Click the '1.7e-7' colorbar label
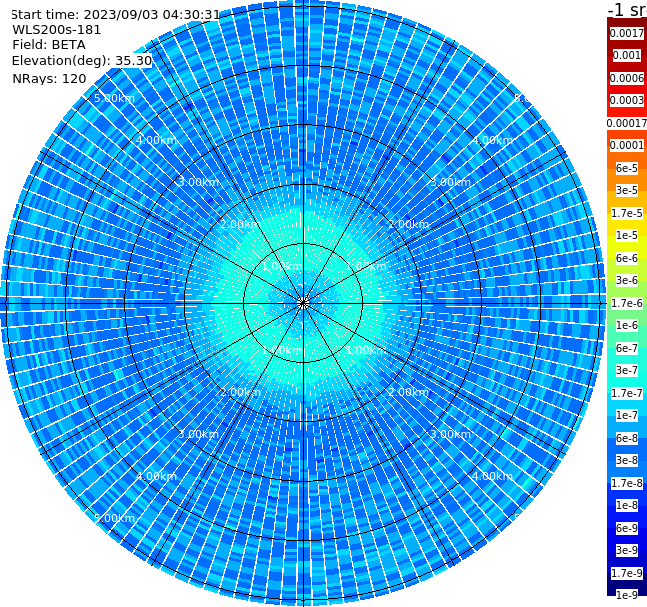 [x=627, y=393]
